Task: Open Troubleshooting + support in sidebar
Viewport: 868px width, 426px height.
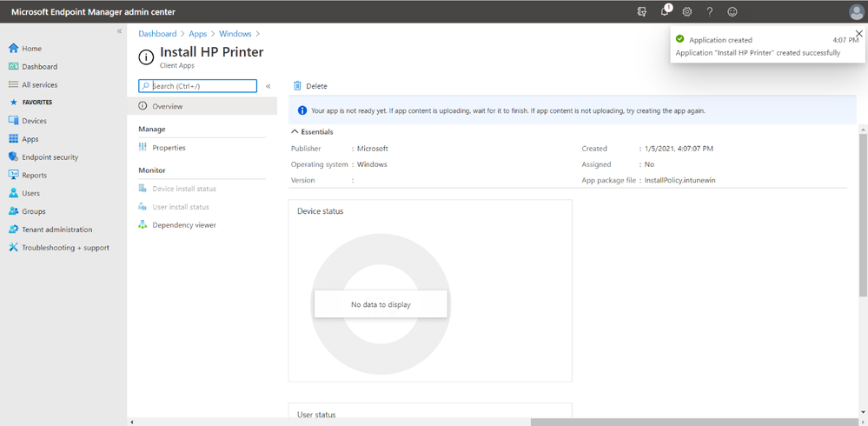Action: [63, 248]
